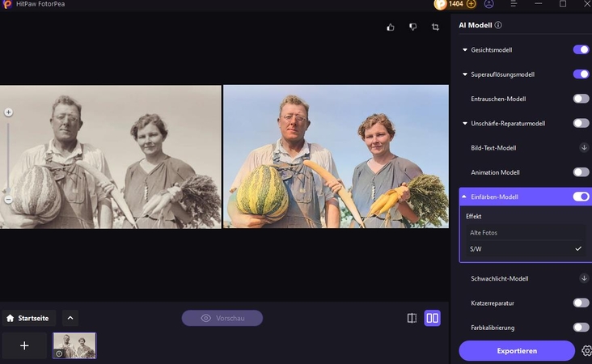592x364 pixels.
Task: Click the colorized photo preview
Action: pos(336,157)
